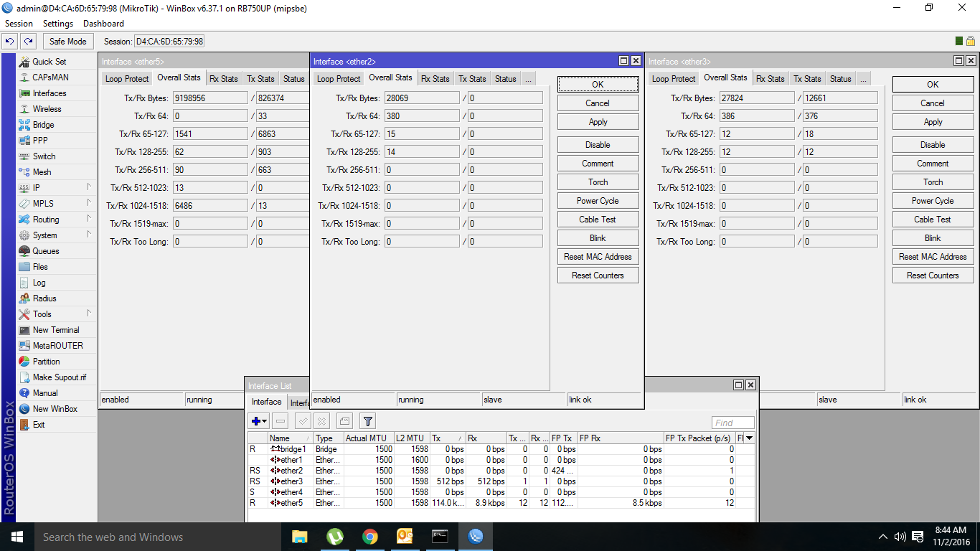The width and height of the screenshot is (980, 551).
Task: Switch to Rx Stats tab in ether2
Action: pos(435,79)
